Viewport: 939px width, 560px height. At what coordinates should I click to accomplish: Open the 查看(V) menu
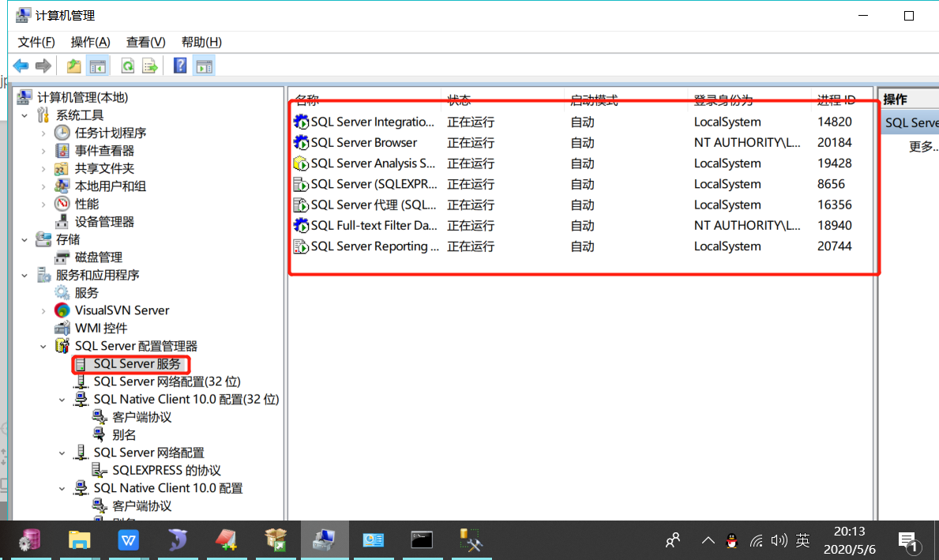click(x=145, y=42)
